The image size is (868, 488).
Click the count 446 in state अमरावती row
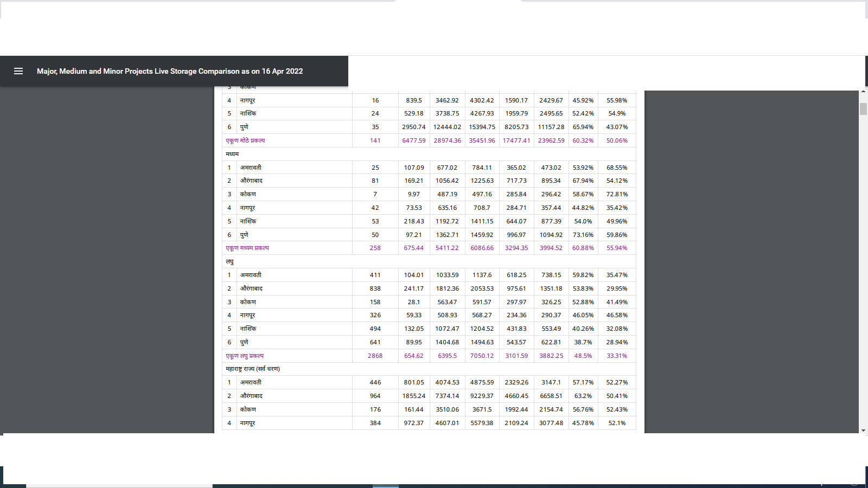click(375, 382)
